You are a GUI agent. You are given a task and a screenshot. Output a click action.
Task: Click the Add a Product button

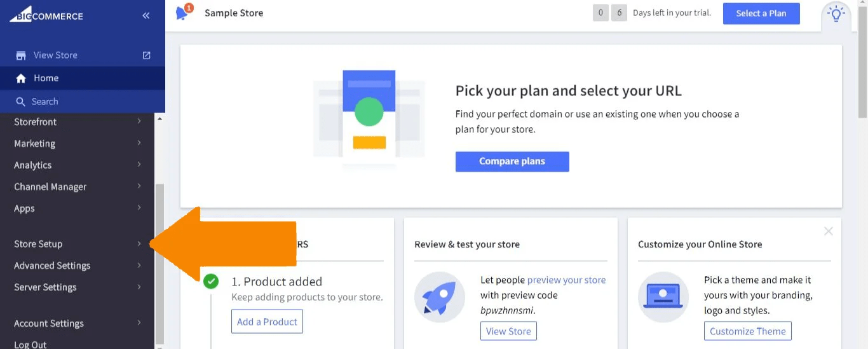pyautogui.click(x=267, y=322)
